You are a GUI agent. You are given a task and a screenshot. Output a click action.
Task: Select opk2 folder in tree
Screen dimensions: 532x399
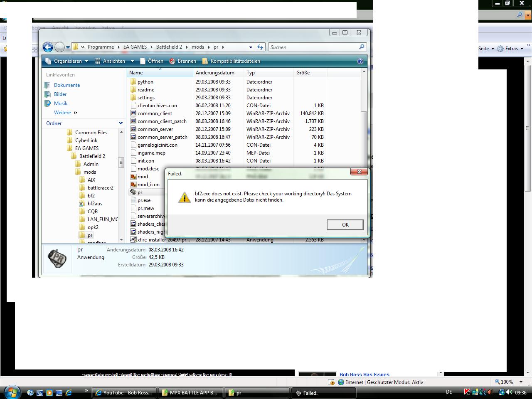coord(93,227)
